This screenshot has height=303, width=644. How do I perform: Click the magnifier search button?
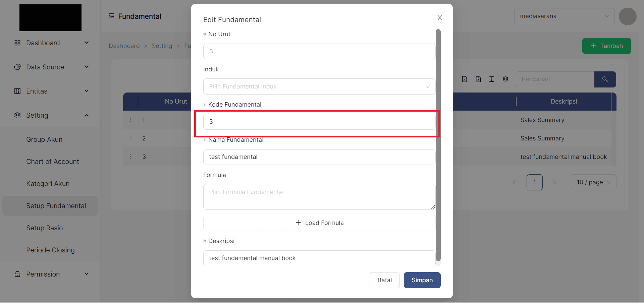tap(605, 79)
